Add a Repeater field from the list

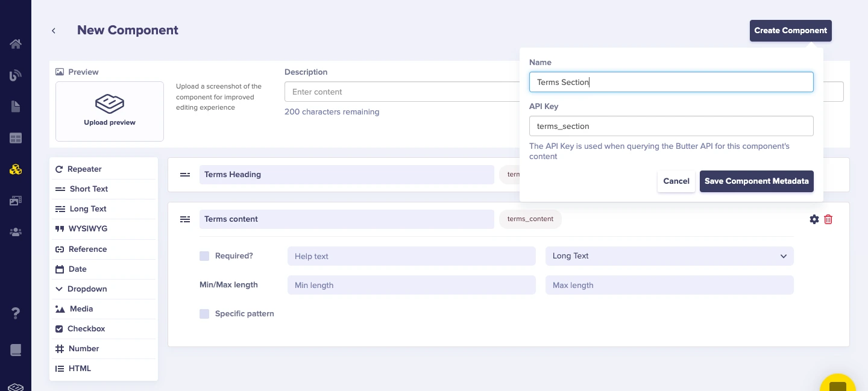point(84,169)
